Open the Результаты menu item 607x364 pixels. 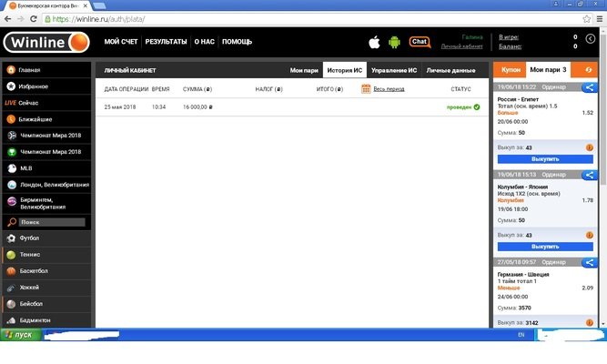point(166,42)
